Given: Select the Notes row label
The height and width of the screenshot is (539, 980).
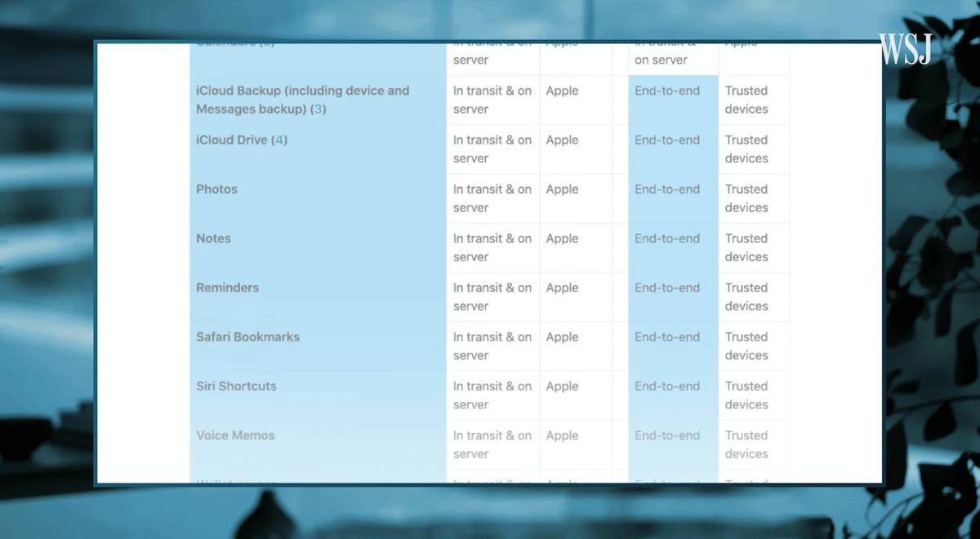Looking at the screenshot, I should 214,238.
